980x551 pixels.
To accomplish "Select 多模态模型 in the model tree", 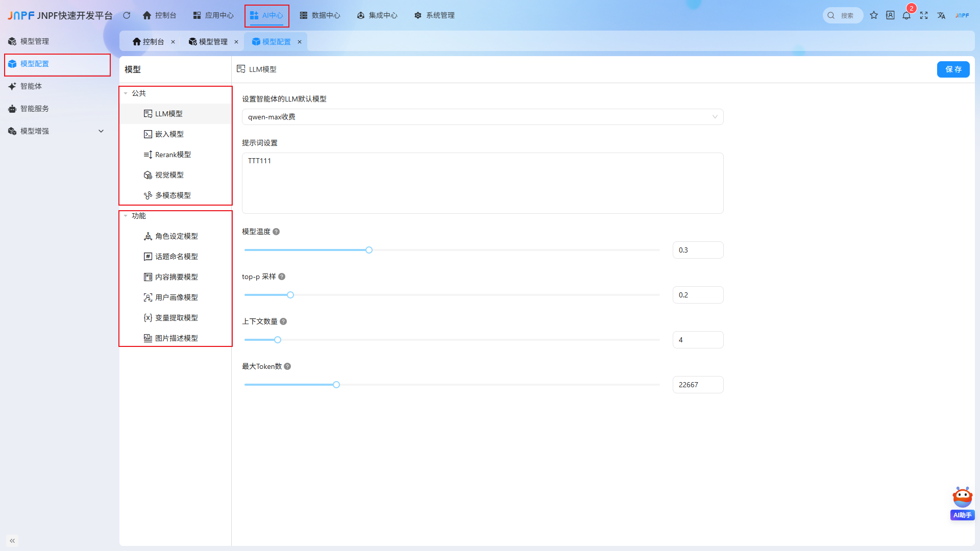I will coord(176,195).
